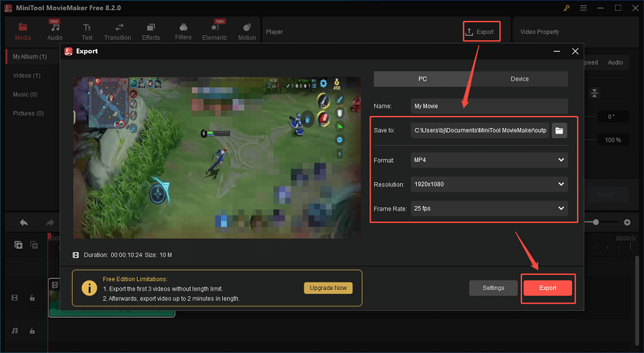Toggle the video track lock
This screenshot has height=353, width=644.
32,298
